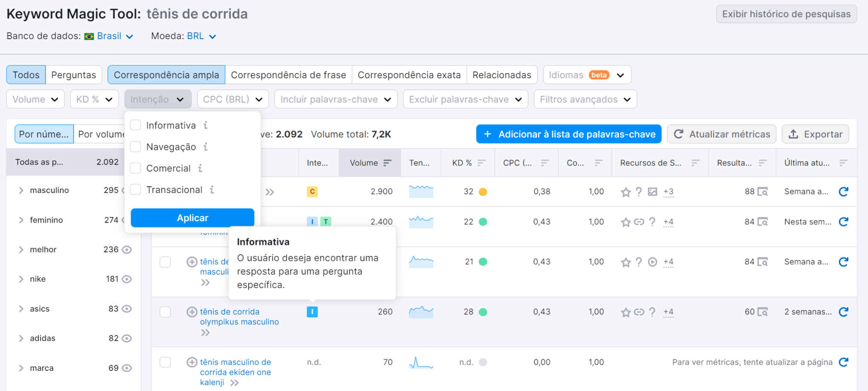This screenshot has height=391, width=868.
Task: Click the sitelinks SERP feature link icon
Action: point(639,222)
